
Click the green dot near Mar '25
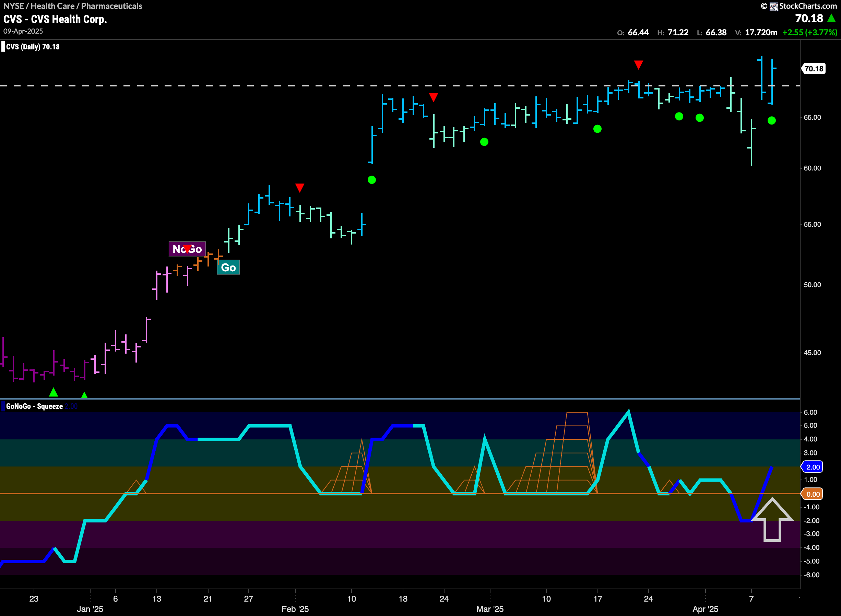[484, 142]
